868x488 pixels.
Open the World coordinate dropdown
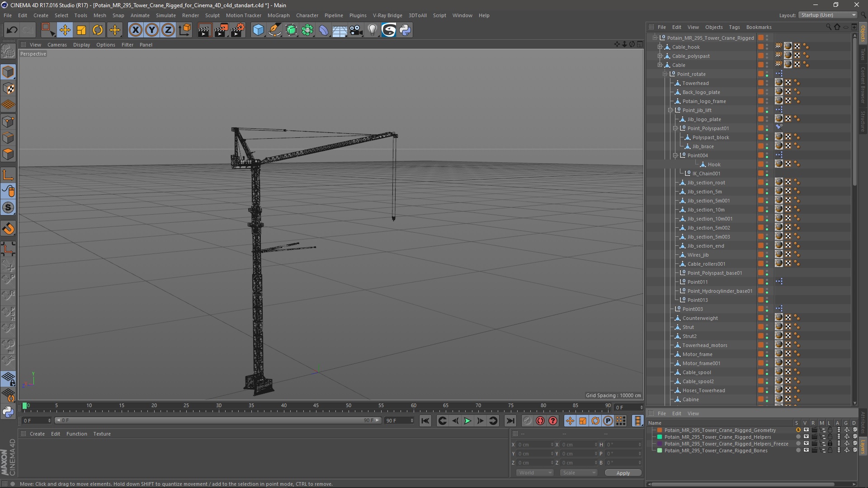535,473
